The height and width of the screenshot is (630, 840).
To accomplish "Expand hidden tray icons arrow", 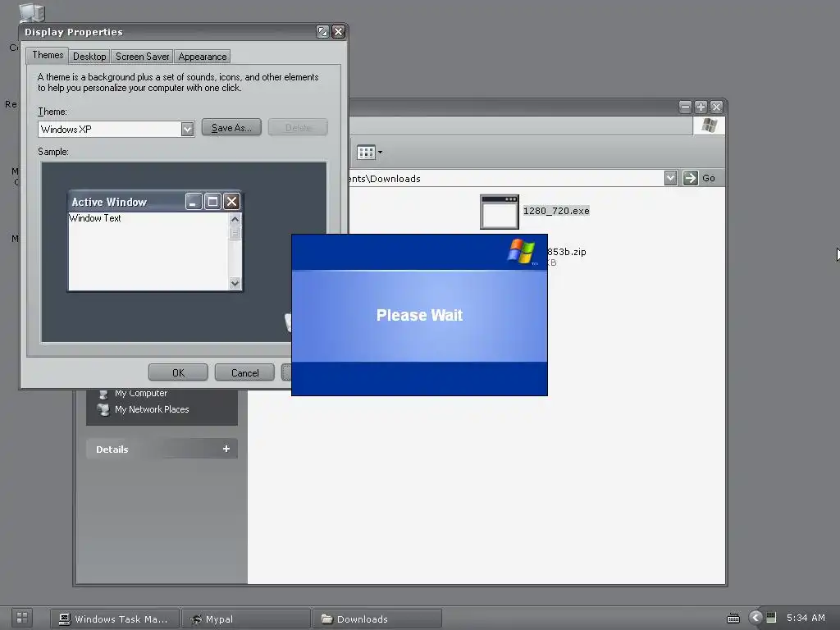I will [x=756, y=618].
